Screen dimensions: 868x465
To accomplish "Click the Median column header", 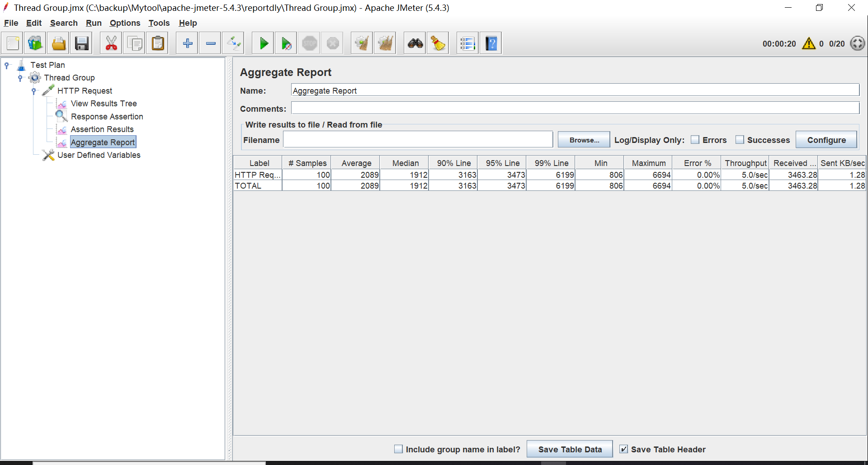I will pyautogui.click(x=405, y=163).
